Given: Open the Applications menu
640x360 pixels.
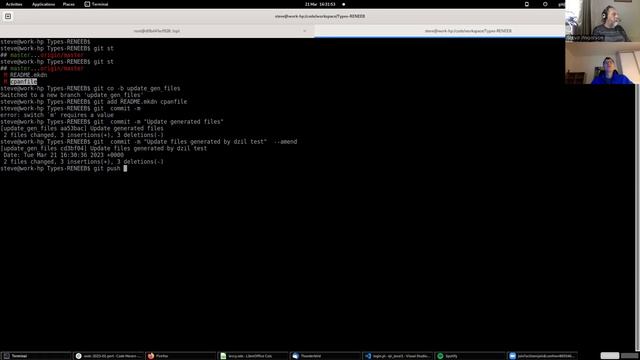Looking at the screenshot, I should click(43, 4).
